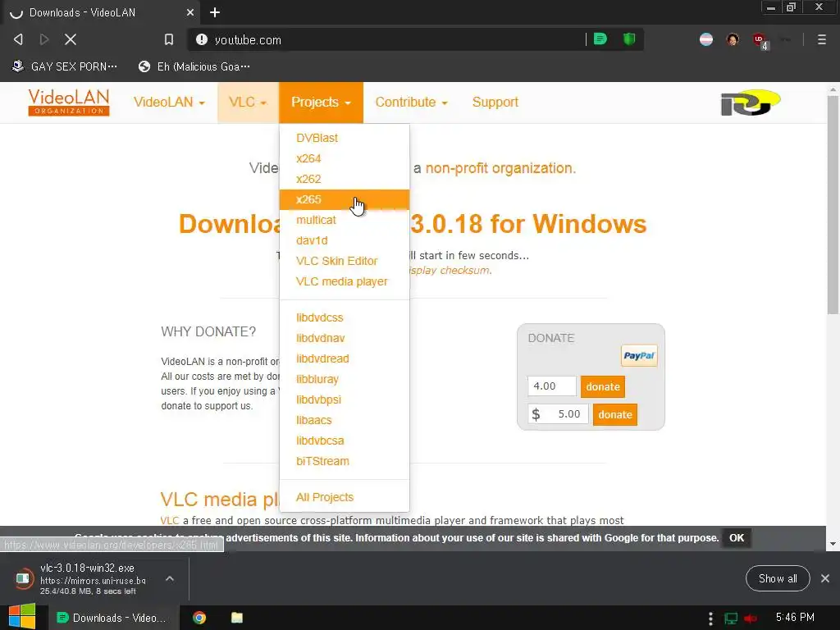This screenshot has width=840, height=630.
Task: Follow the non-profit organization link
Action: [500, 168]
